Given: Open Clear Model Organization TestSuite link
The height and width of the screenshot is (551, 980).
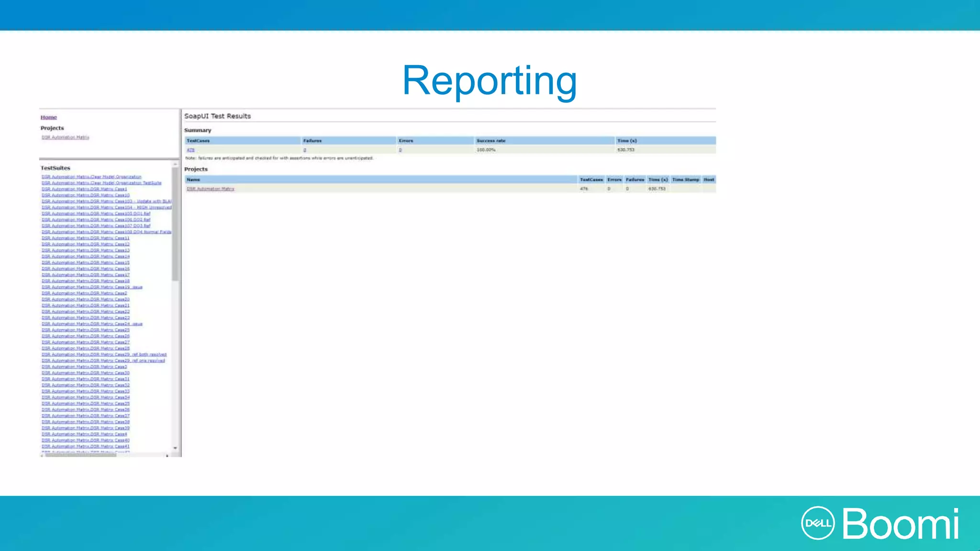Looking at the screenshot, I should tap(101, 183).
